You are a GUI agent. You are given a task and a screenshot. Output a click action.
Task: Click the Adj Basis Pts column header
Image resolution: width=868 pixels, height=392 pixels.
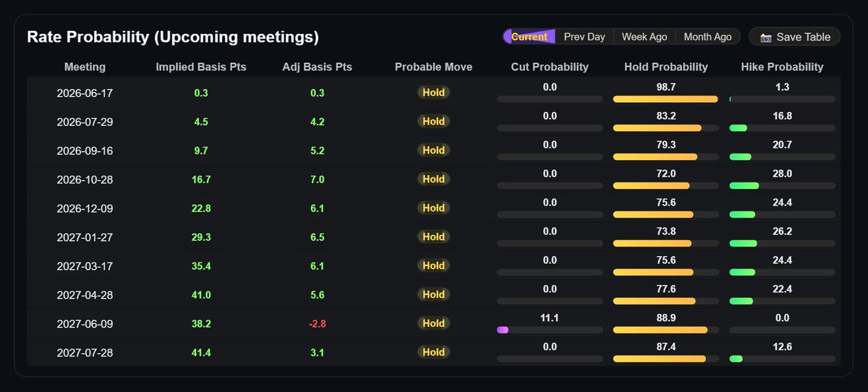(x=318, y=67)
